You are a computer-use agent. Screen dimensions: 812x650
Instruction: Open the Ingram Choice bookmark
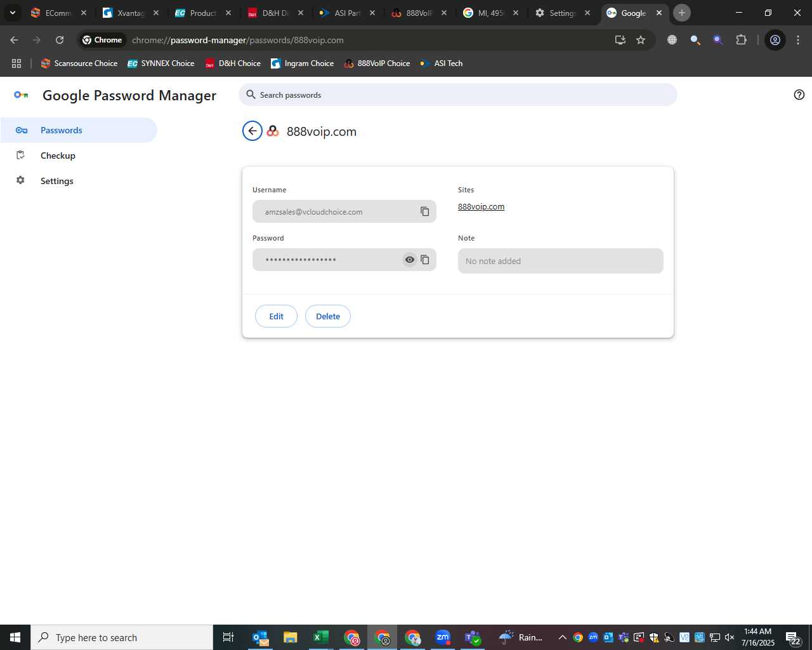point(303,63)
